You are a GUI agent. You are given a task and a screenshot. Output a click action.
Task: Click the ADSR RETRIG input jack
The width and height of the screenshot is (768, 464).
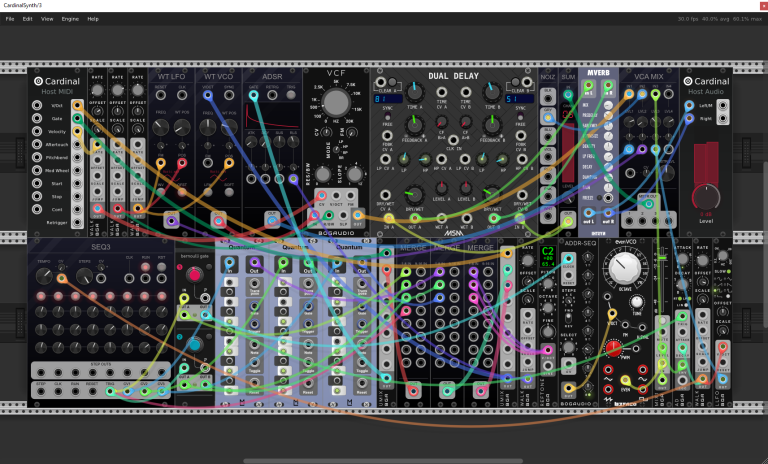point(272,95)
